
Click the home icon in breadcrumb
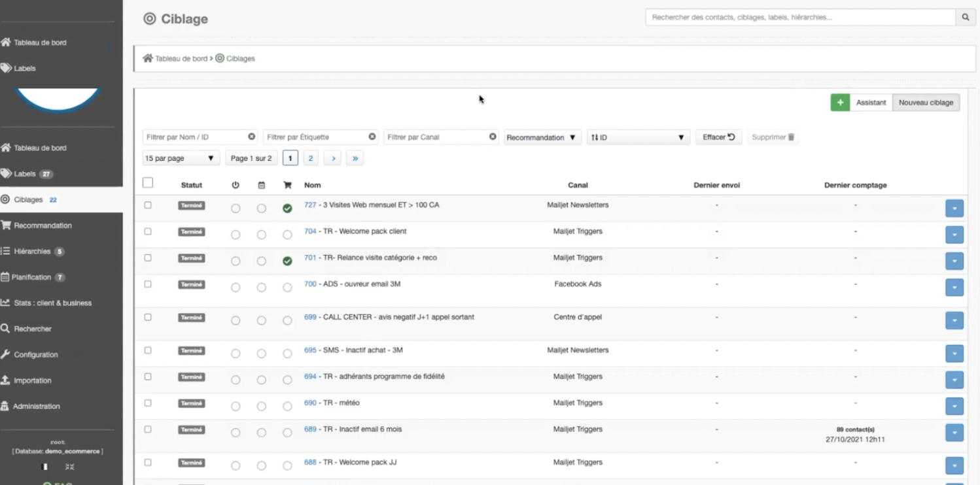pyautogui.click(x=148, y=58)
